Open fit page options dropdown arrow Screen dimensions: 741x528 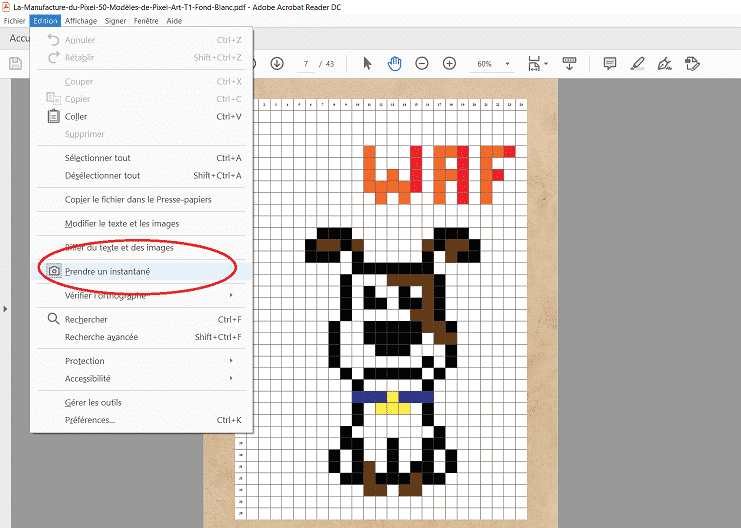546,64
